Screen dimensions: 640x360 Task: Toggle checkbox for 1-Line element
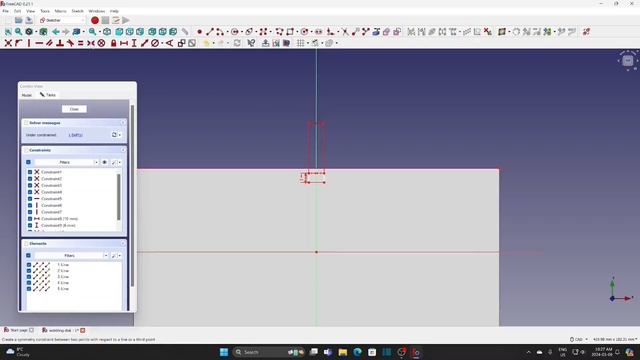(x=29, y=265)
